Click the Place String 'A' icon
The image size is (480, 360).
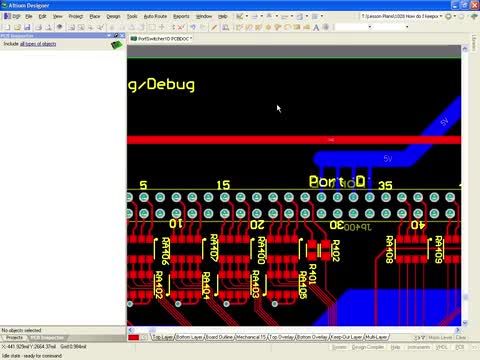(x=316, y=27)
